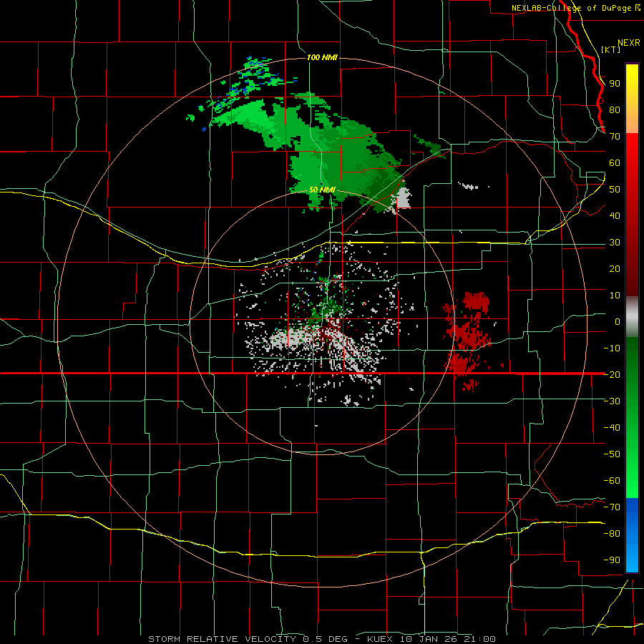The image size is (644, 644).
Task: Click the -20 value on the velocity scale
Action: [612, 374]
